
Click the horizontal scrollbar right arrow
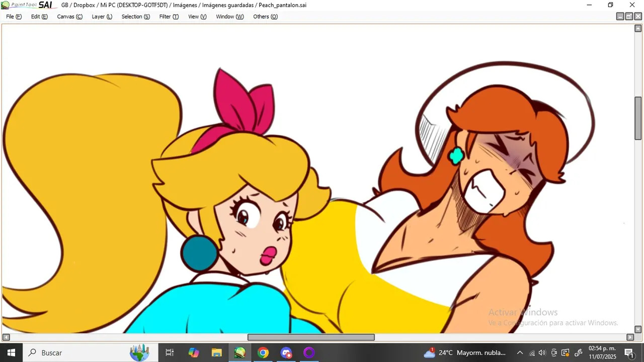pyautogui.click(x=630, y=337)
